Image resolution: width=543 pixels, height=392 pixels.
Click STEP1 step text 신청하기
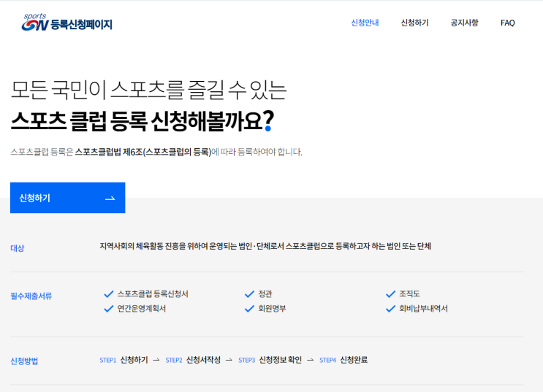pos(134,360)
